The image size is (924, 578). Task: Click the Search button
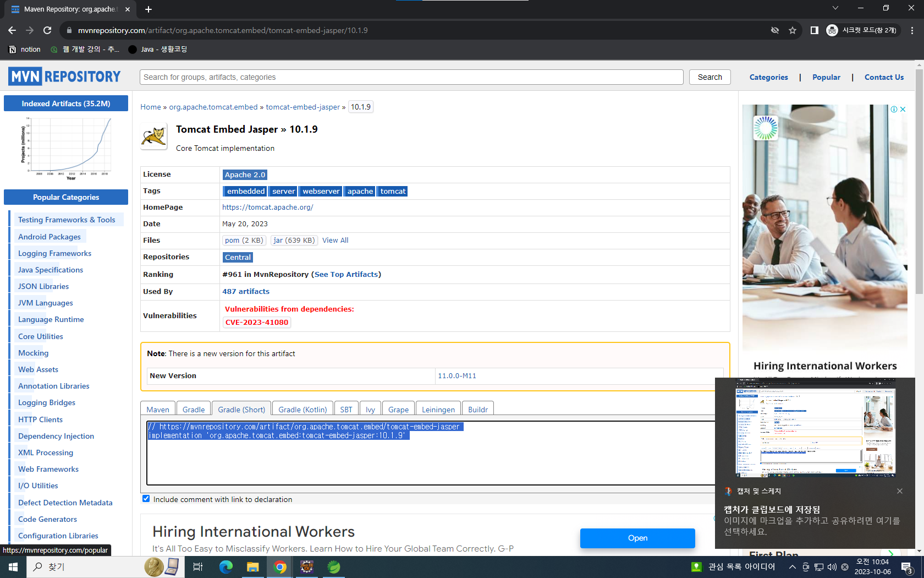(710, 77)
